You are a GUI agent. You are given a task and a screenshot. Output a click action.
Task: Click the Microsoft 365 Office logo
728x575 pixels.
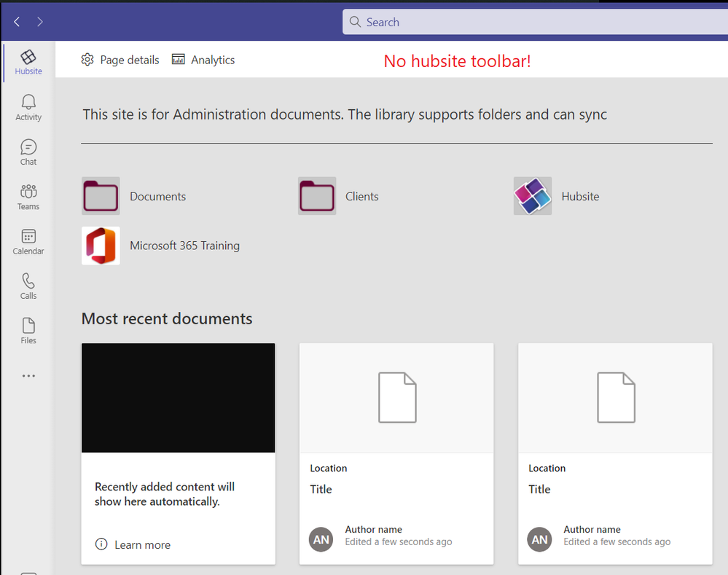pos(101,246)
